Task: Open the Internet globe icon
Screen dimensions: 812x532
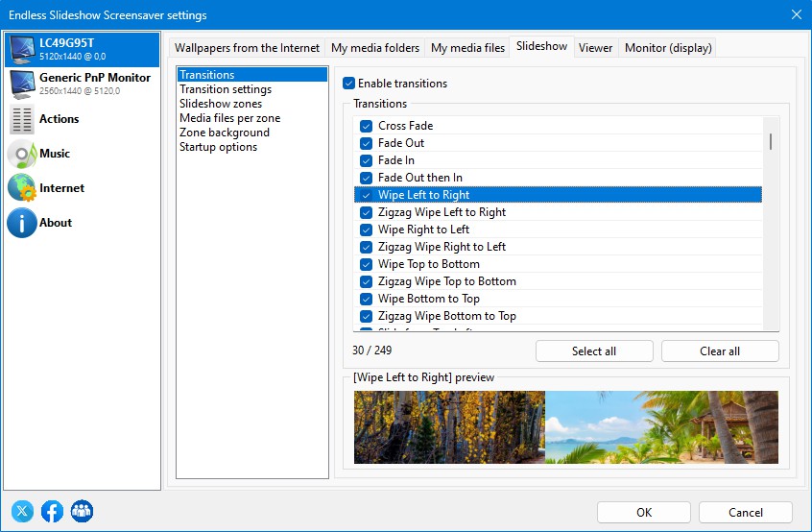Action: pos(22,188)
